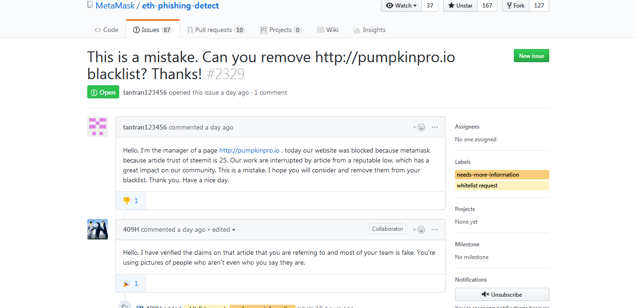644x308 pixels.
Task: Follow the http://pumpkinpro.io link in the comment
Action: click(249, 151)
